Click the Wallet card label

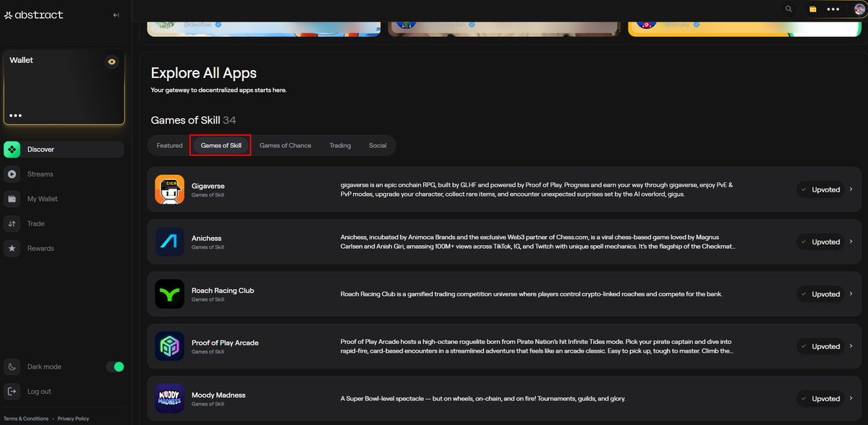22,60
